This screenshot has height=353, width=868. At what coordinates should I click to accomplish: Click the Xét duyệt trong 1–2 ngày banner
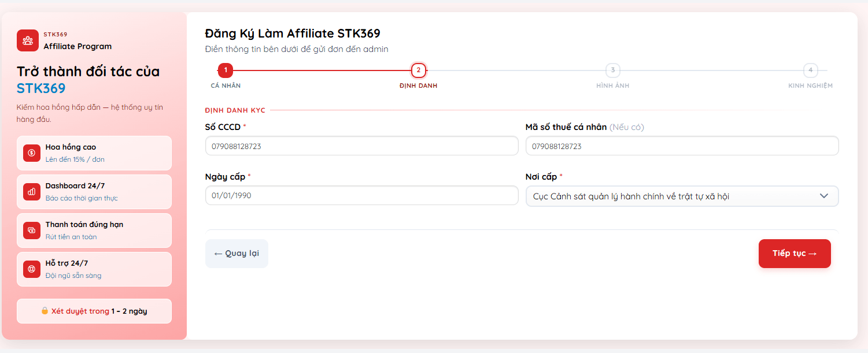tap(94, 311)
